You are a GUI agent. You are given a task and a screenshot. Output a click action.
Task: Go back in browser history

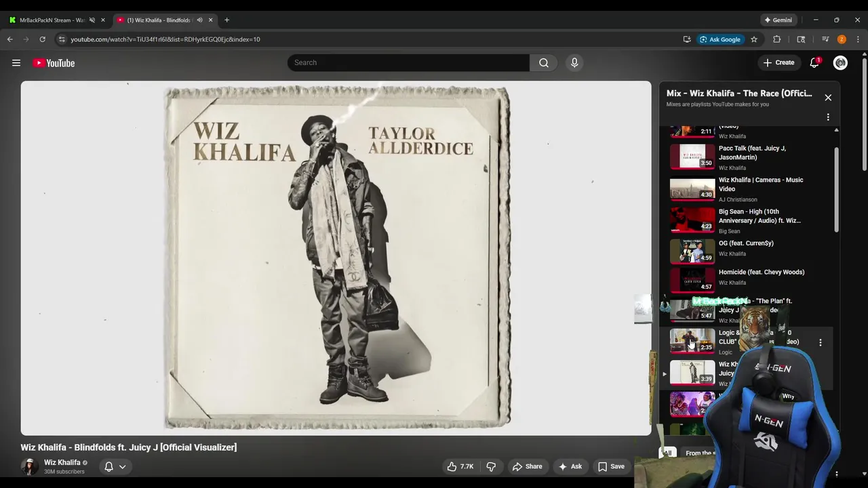pyautogui.click(x=10, y=39)
